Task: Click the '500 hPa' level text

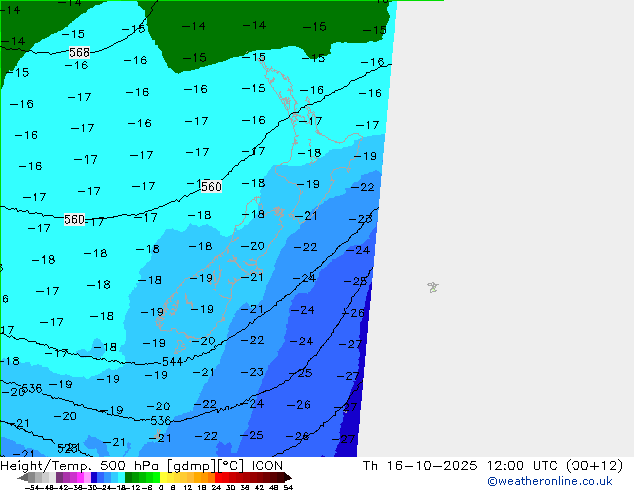Action: click(129, 466)
